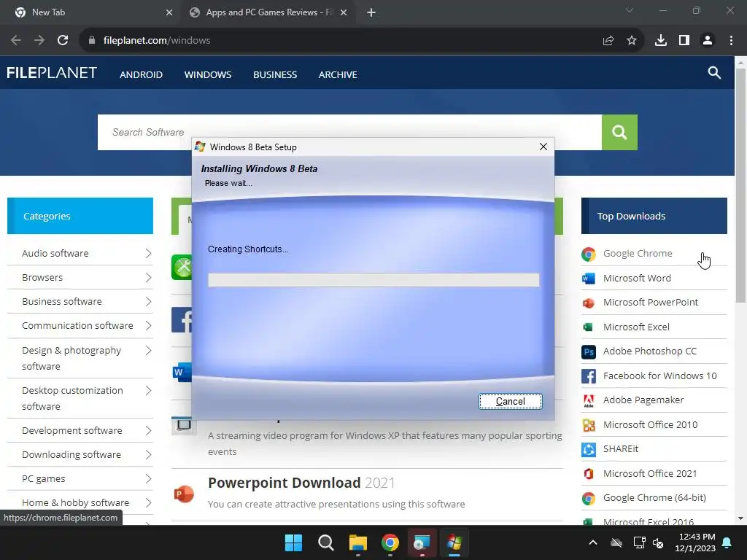
Task: Open the ANDROID menu item
Action: point(141,75)
